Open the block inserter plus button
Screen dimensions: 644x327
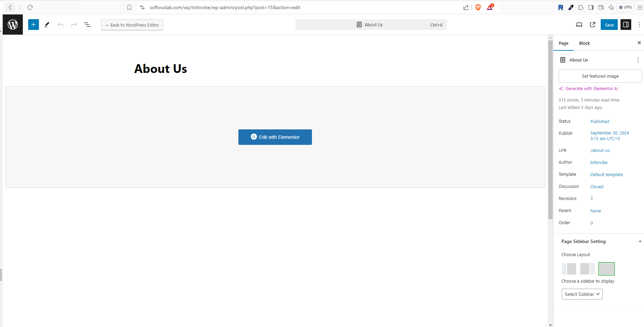tap(34, 25)
